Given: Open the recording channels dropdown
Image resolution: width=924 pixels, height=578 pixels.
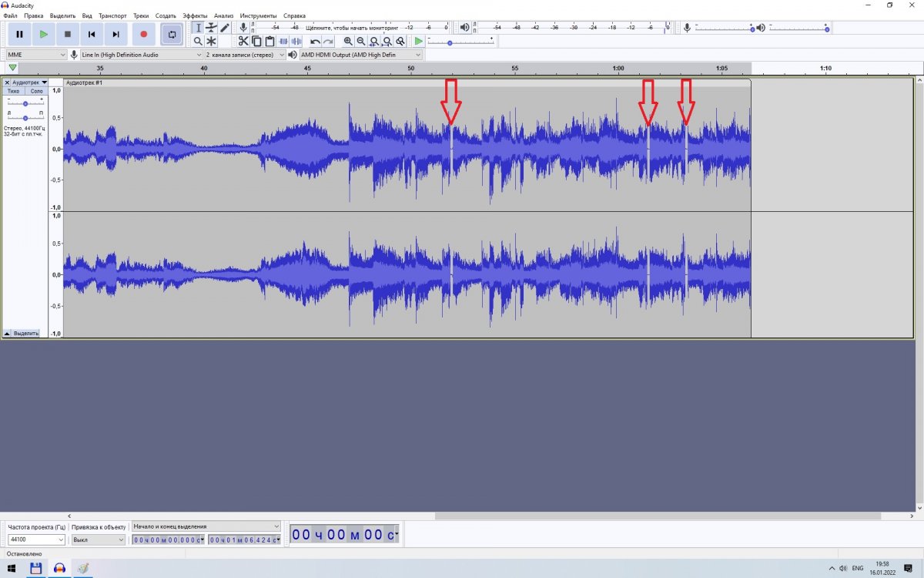Looking at the screenshot, I should 244,55.
